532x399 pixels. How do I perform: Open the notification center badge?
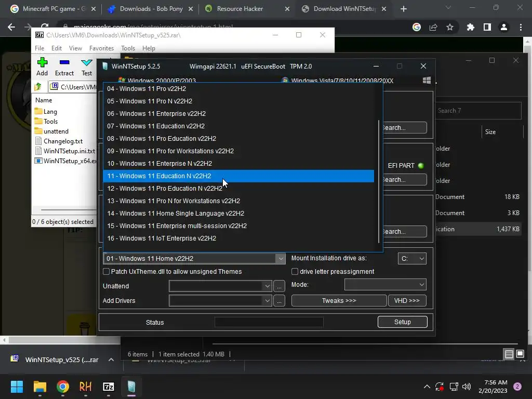pyautogui.click(x=517, y=387)
